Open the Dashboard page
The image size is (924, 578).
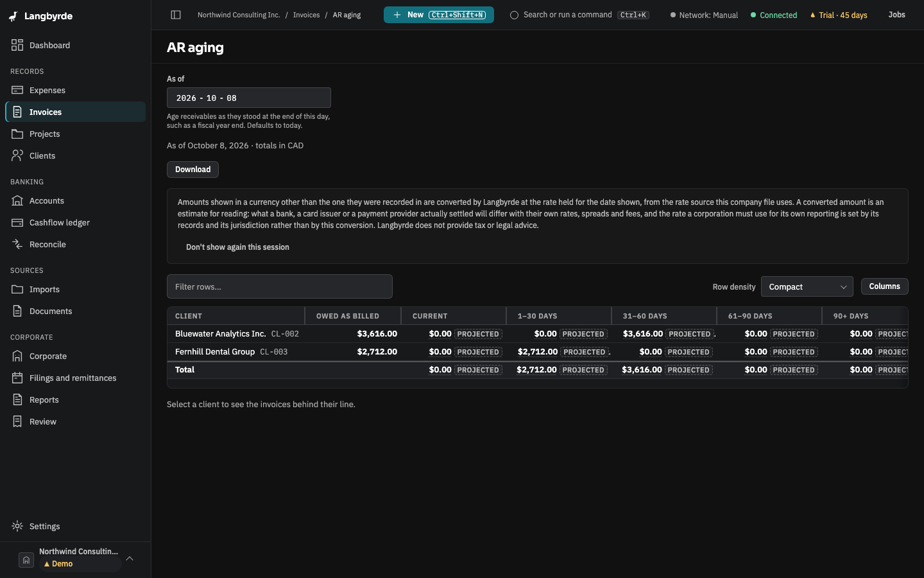(76, 45)
